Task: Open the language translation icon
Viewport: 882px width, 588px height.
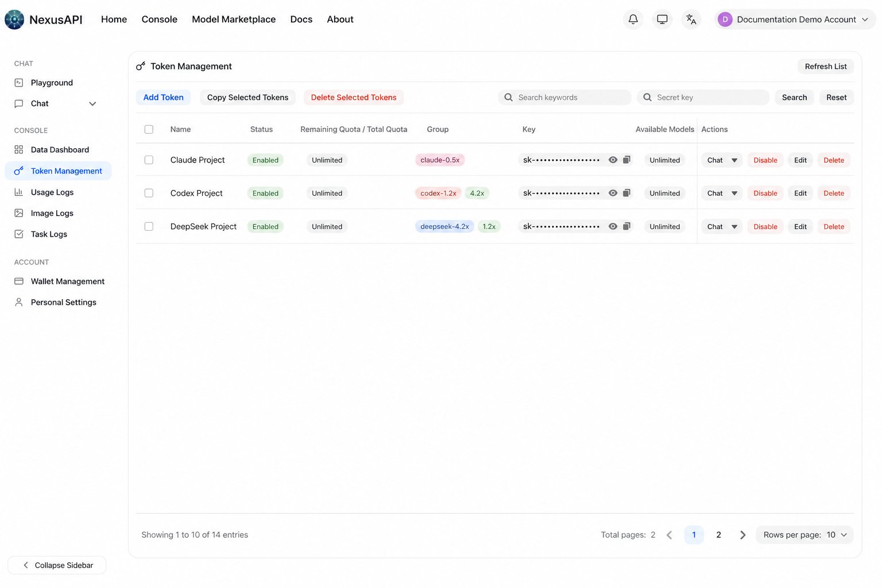Action: 691,20
